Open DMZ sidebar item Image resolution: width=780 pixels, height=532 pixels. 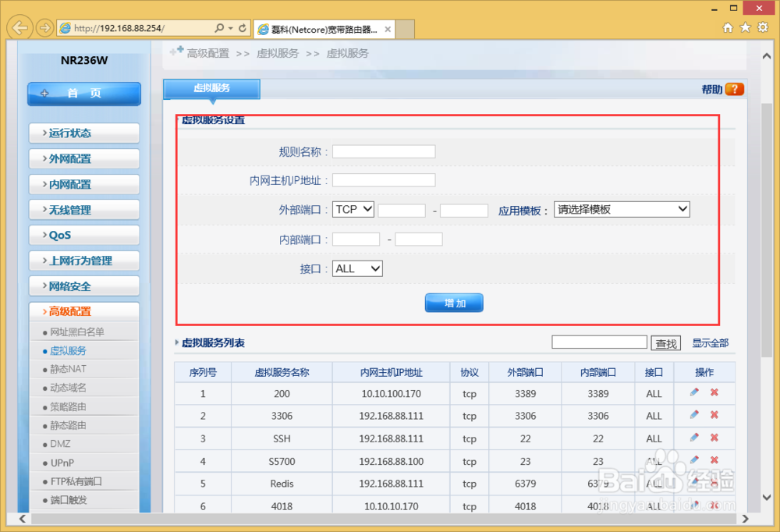[60, 444]
